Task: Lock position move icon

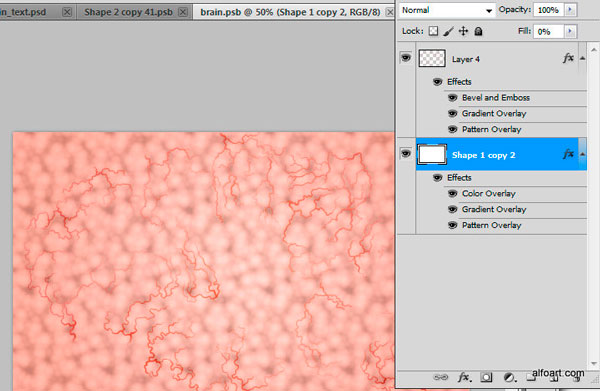Action: click(463, 31)
